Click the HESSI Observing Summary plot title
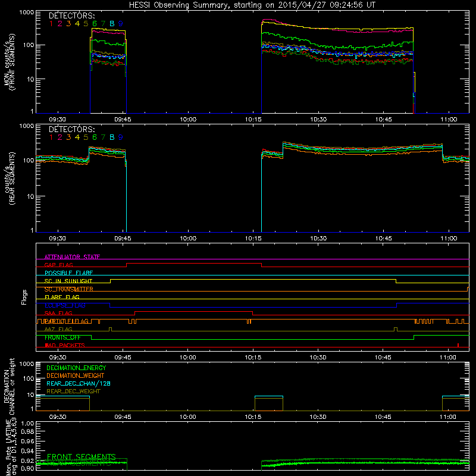The width and height of the screenshot is (476, 476). click(252, 5)
